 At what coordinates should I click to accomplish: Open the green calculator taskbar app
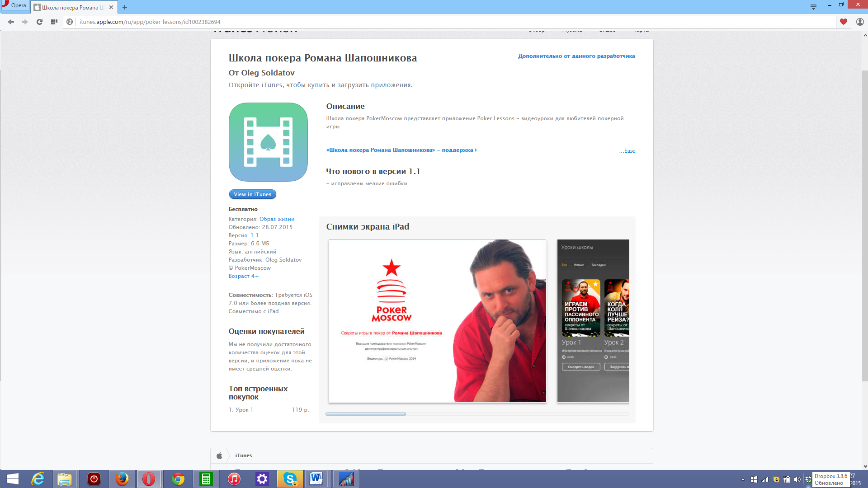(206, 479)
